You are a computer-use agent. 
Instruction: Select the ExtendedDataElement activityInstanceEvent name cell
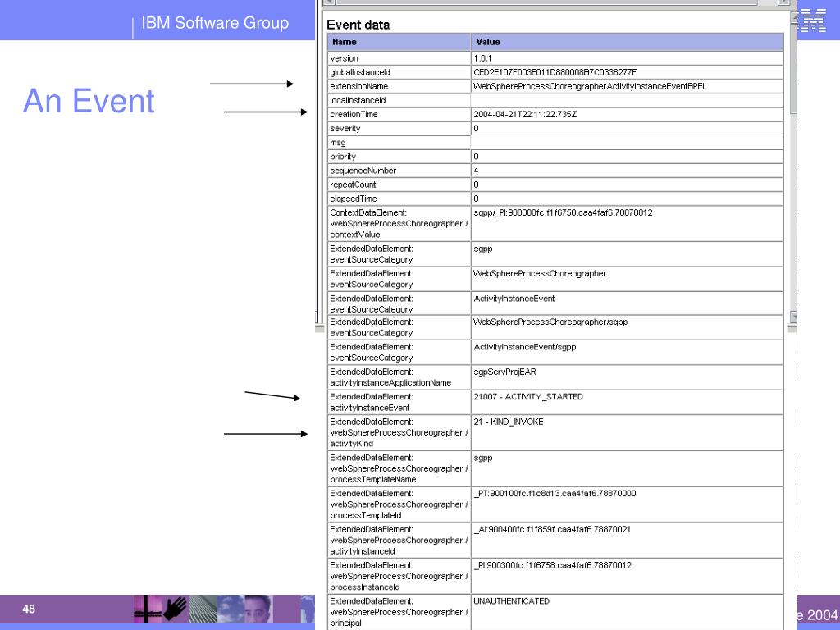[x=399, y=402]
